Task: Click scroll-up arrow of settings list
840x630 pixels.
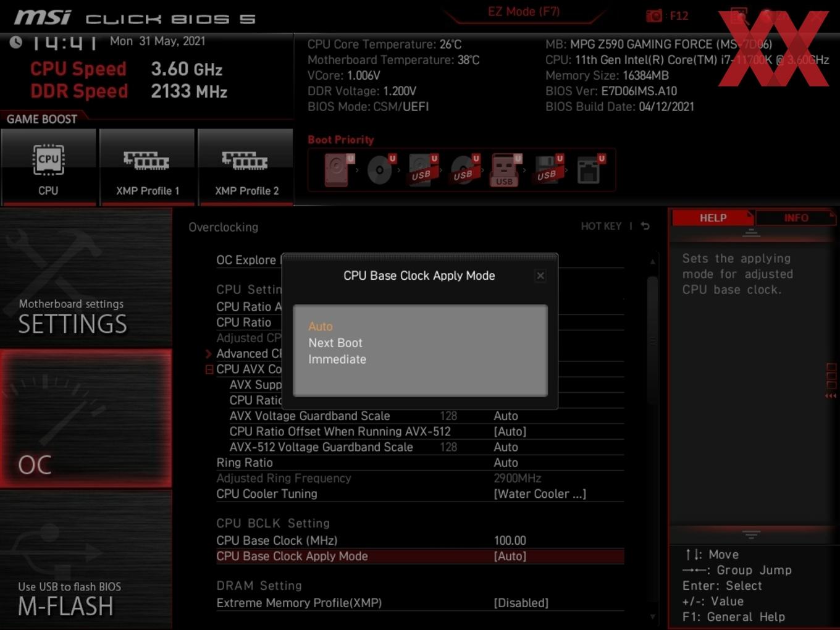Action: [652, 262]
